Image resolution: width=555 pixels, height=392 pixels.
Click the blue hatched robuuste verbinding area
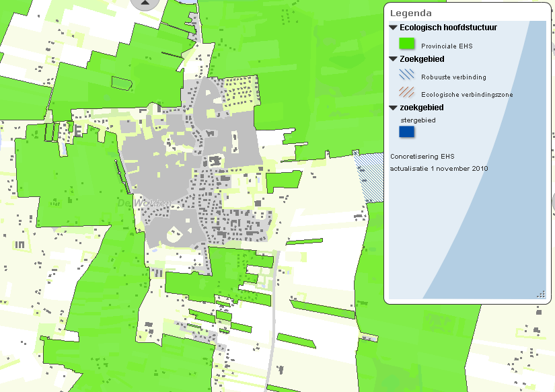pyautogui.click(x=370, y=177)
